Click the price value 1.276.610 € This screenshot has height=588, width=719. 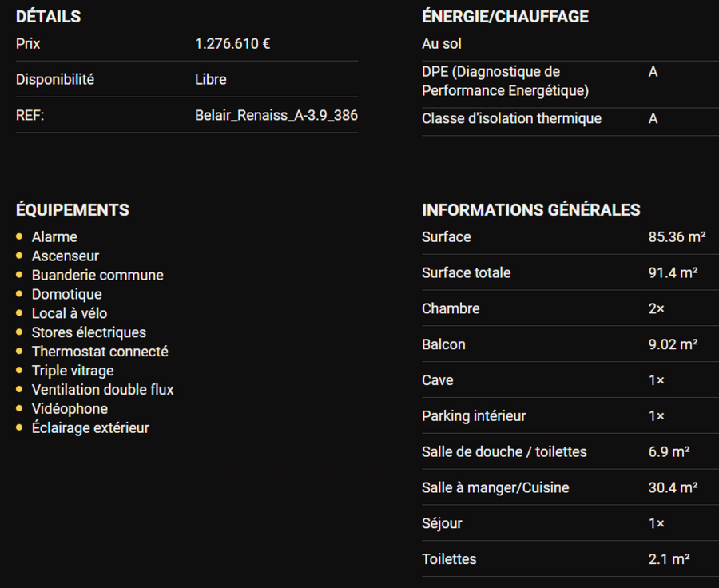(232, 44)
